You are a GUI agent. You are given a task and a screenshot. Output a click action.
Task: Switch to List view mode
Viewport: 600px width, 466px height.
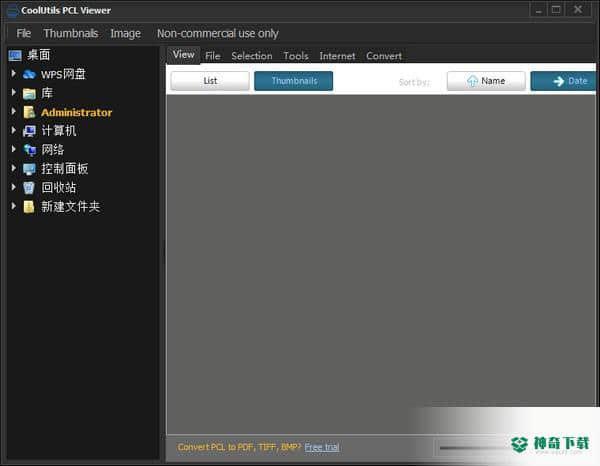210,81
